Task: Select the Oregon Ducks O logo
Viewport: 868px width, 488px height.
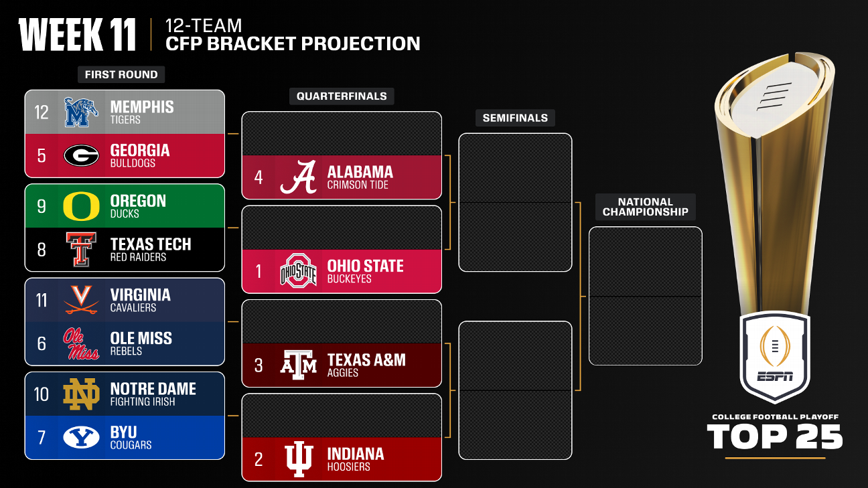Action: pos(81,206)
